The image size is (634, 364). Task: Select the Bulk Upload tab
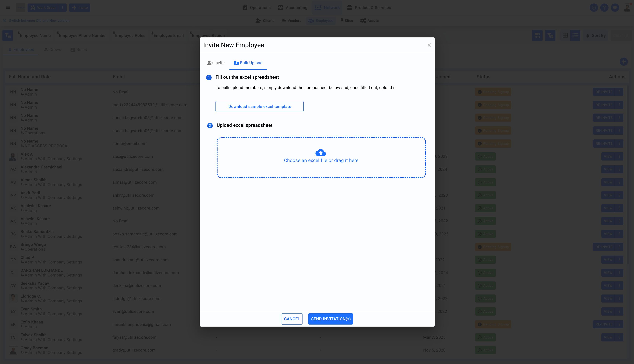tap(248, 63)
